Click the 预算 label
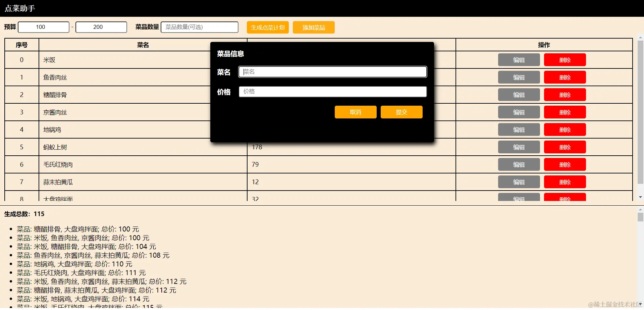Image resolution: width=644 pixels, height=310 pixels. pyautogui.click(x=10, y=27)
